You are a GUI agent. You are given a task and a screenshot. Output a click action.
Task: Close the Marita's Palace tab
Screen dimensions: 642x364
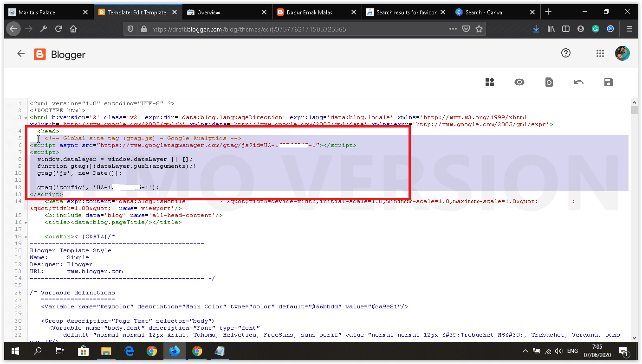coord(85,12)
